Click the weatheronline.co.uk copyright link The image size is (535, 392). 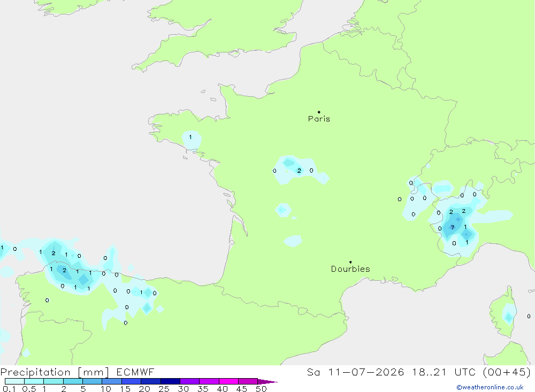pos(490,387)
